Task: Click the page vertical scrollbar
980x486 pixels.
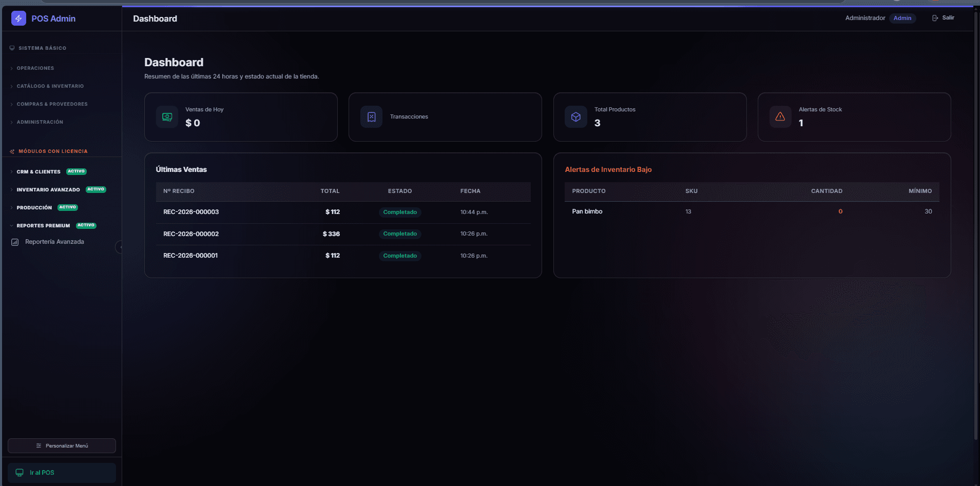Action: [x=976, y=226]
